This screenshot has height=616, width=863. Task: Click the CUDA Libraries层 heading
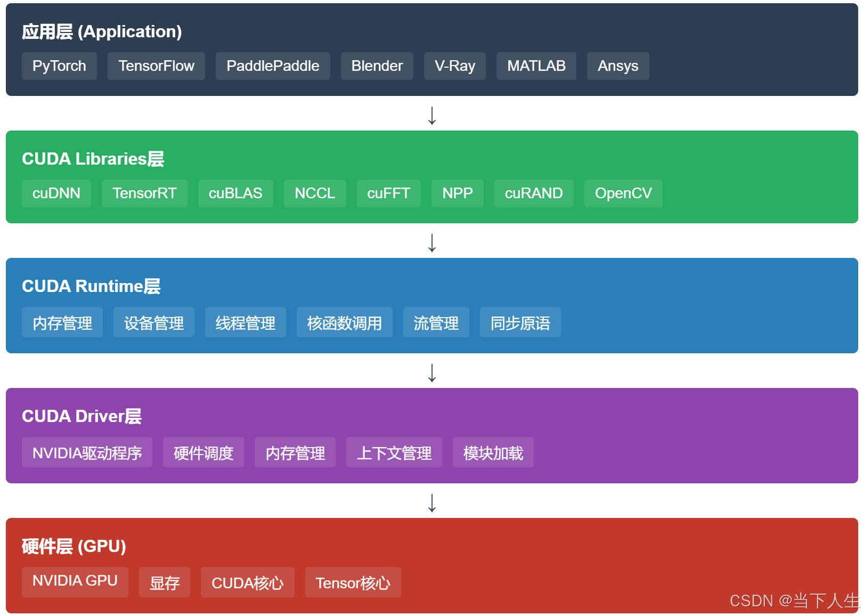[93, 159]
